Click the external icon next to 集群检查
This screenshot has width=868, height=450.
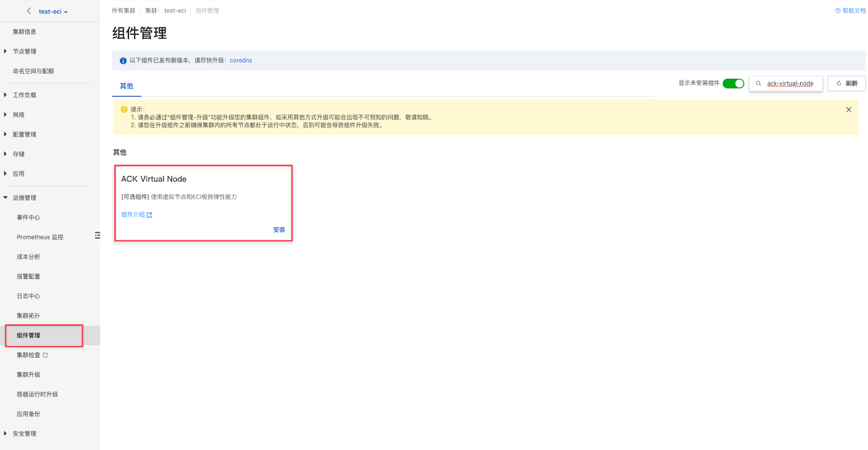coord(46,355)
